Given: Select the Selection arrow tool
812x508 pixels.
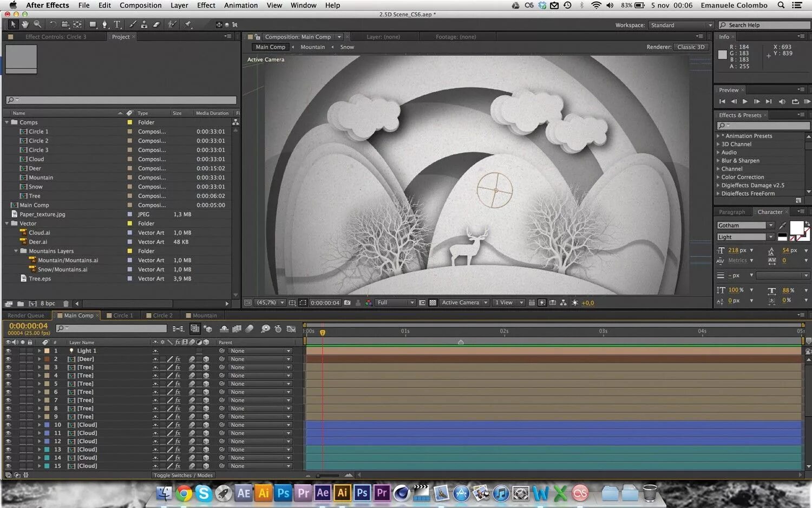Looking at the screenshot, I should 12,24.
